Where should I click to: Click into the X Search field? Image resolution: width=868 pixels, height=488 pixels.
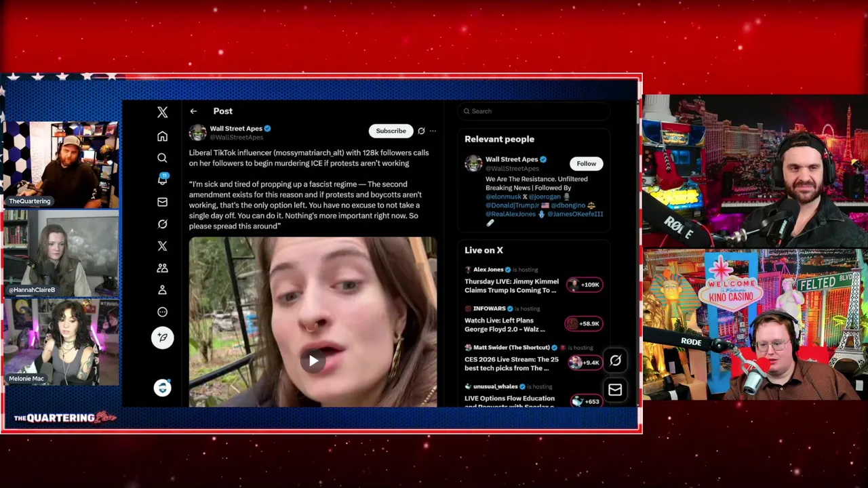(x=534, y=111)
